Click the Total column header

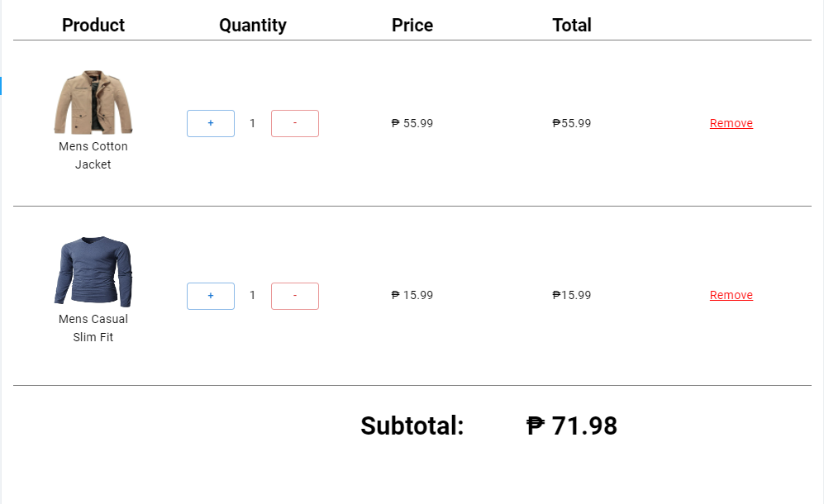coord(572,25)
